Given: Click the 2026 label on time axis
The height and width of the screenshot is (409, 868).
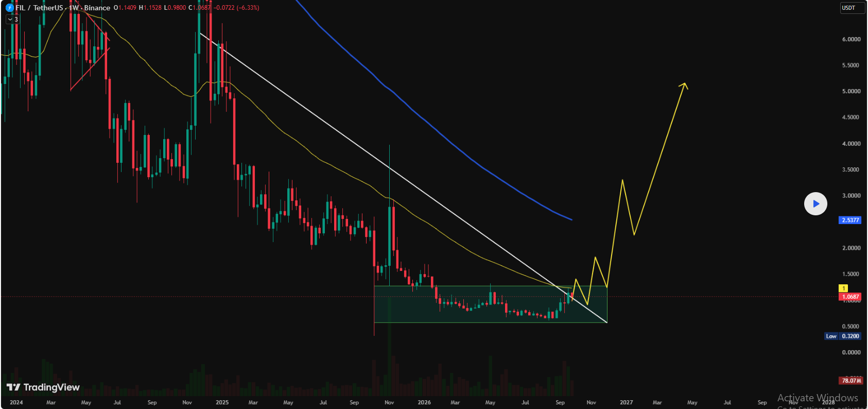Looking at the screenshot, I should (424, 402).
